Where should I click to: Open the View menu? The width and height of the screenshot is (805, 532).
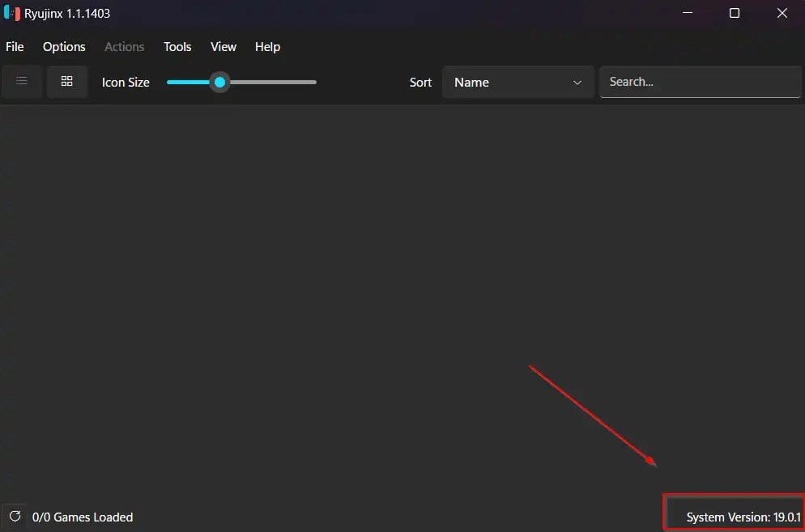point(223,46)
